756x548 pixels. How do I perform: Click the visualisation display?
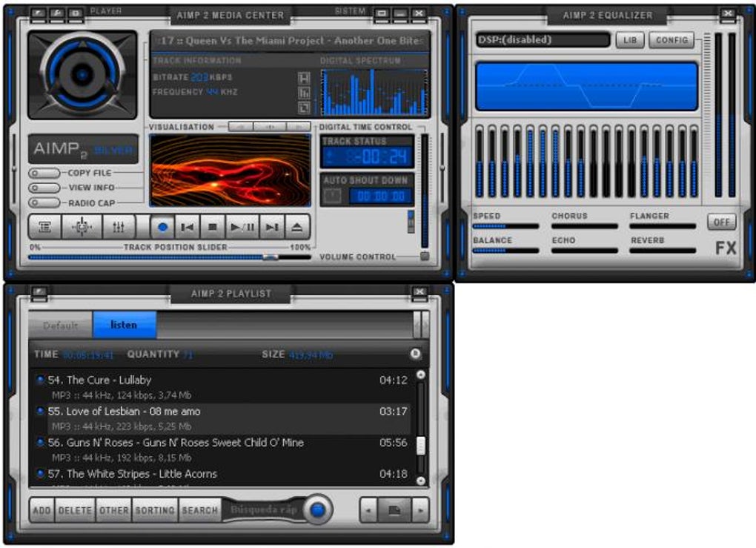point(231,171)
